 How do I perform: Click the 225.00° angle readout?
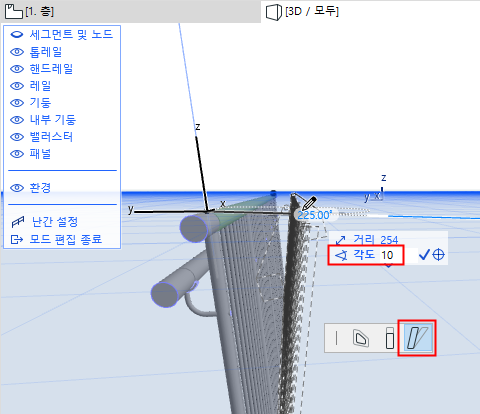click(x=315, y=215)
